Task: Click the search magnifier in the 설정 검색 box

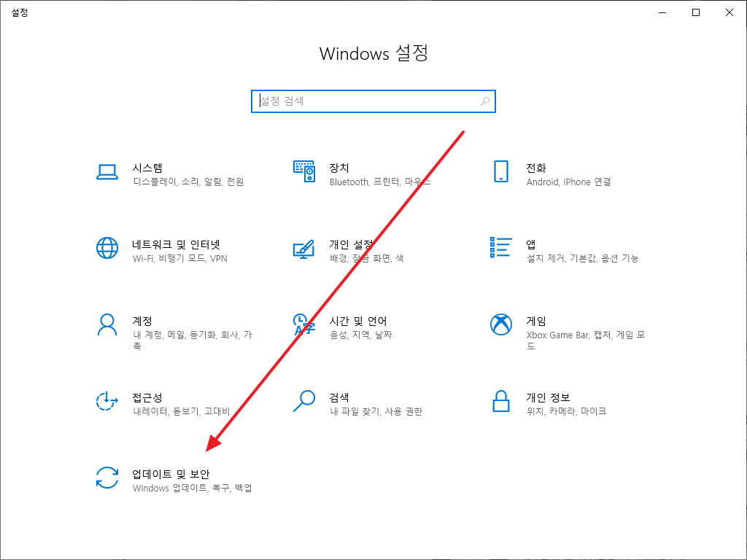Action: coord(485,101)
